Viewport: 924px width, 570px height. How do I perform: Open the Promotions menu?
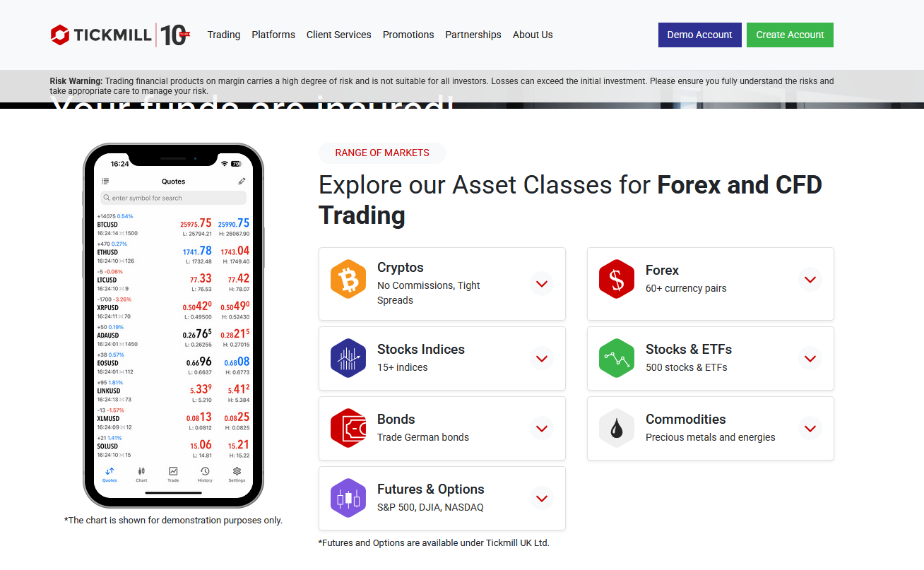(408, 35)
